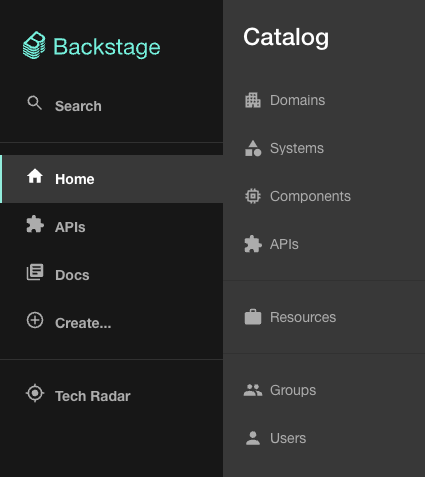
Task: Open Docs in the sidebar
Action: pyautogui.click(x=111, y=275)
